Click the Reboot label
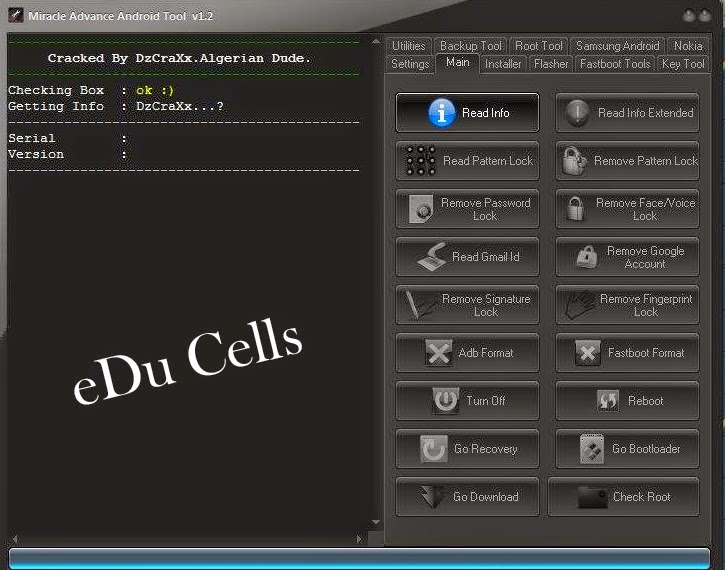 pos(645,401)
